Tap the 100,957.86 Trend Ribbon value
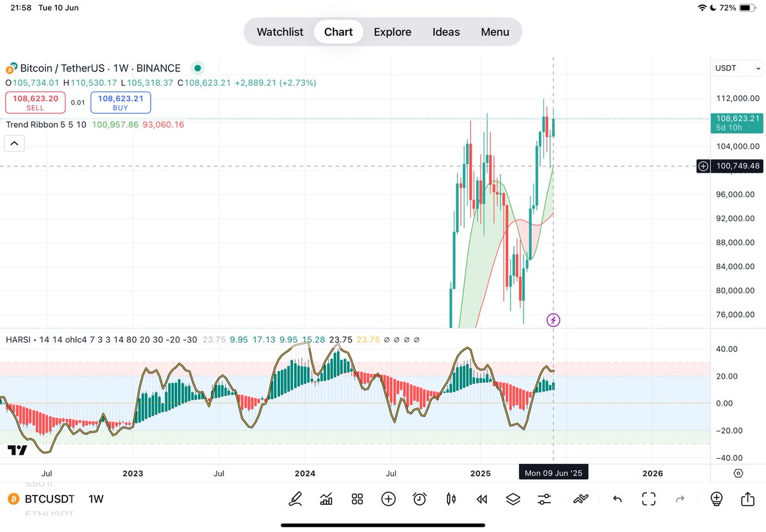This screenshot has width=766, height=532. (x=115, y=124)
